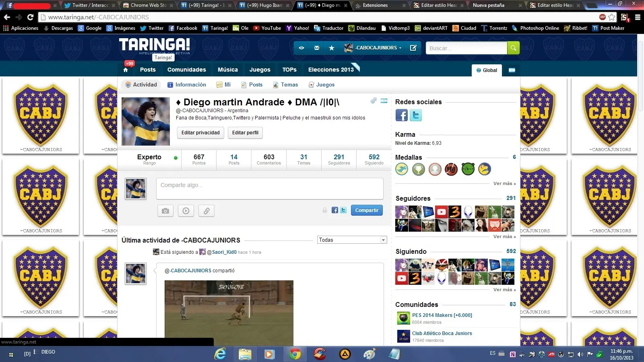This screenshot has width=644, height=362.
Task: Click the Argentina flag language icon
Action: (512, 70)
